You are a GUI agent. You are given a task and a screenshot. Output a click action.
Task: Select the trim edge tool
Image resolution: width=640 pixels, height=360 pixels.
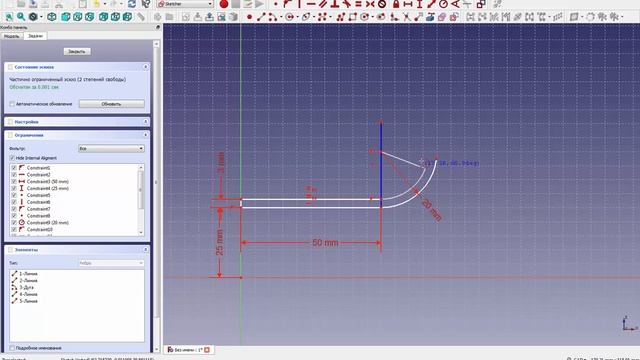(407, 17)
